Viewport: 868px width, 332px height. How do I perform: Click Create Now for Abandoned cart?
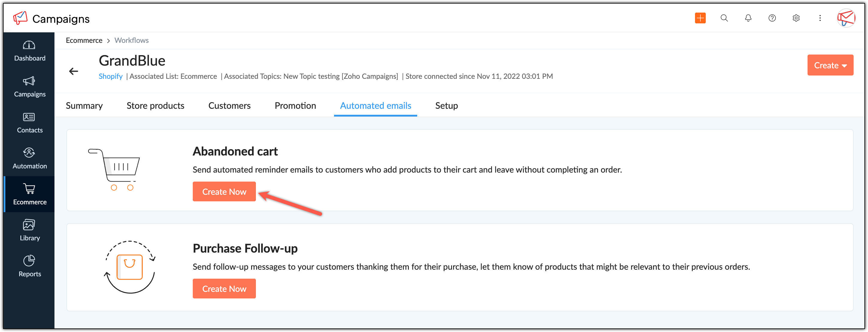point(224,192)
